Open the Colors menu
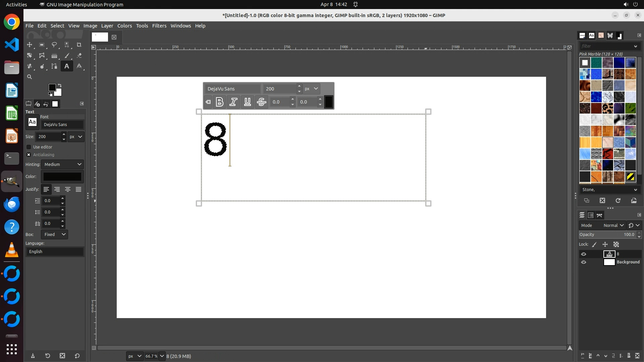This screenshot has width=644, height=362. tap(124, 26)
